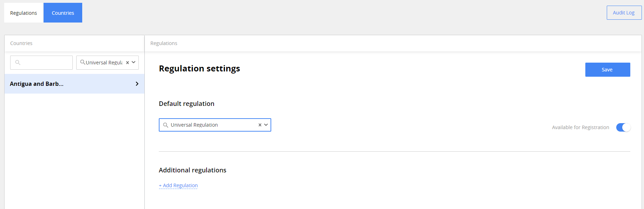Open the Audit Log
This screenshot has height=209, width=644.
[x=624, y=13]
